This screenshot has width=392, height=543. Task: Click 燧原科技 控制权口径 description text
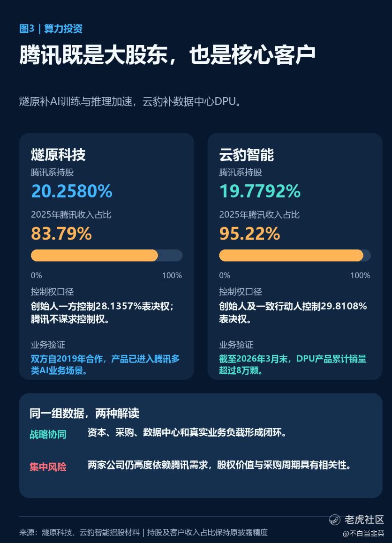pos(102,312)
